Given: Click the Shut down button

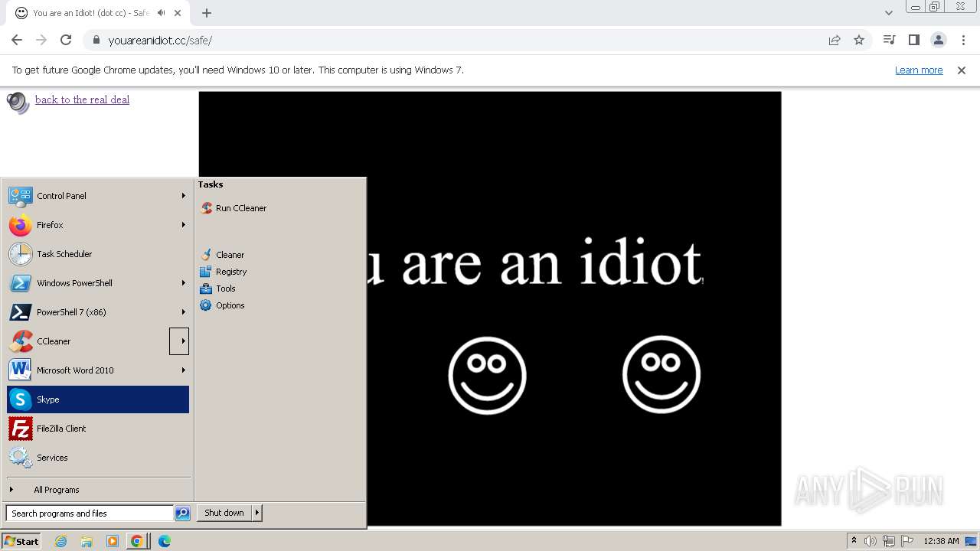Looking at the screenshot, I should pyautogui.click(x=224, y=513).
